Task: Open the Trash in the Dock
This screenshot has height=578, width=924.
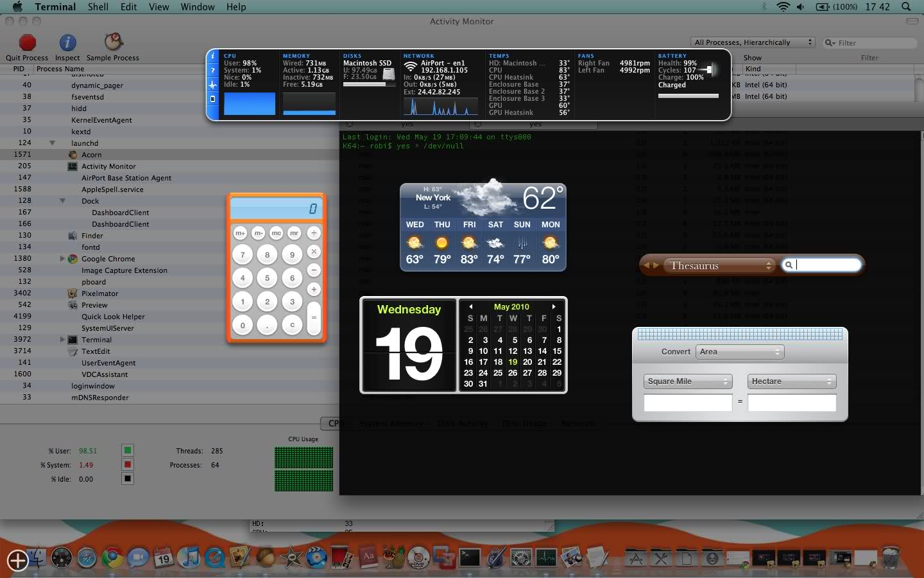Action: (890, 557)
